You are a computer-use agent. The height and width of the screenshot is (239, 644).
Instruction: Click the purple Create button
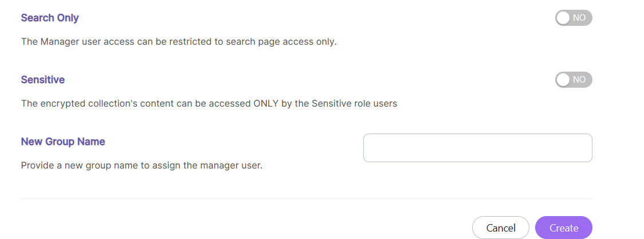pos(563,228)
